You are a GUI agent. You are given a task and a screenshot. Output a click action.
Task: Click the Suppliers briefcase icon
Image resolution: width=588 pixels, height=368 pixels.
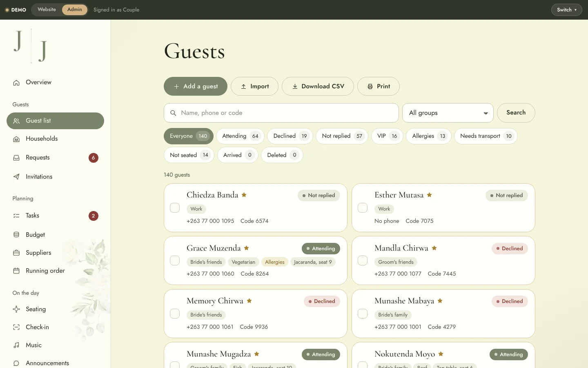pyautogui.click(x=16, y=253)
